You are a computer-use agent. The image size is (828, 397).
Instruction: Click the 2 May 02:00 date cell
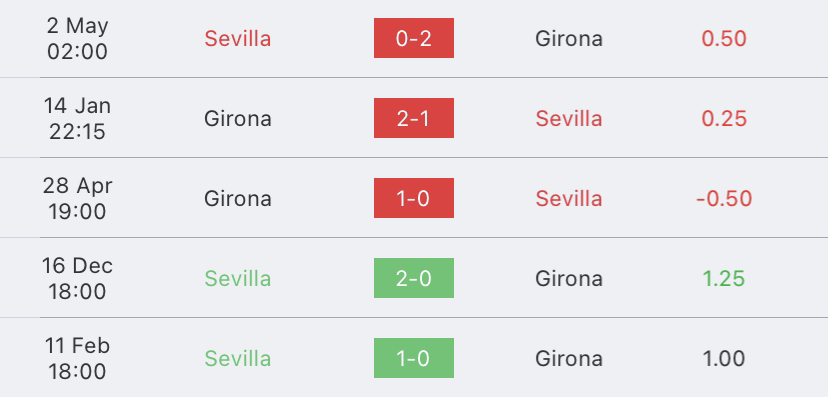pyautogui.click(x=78, y=39)
